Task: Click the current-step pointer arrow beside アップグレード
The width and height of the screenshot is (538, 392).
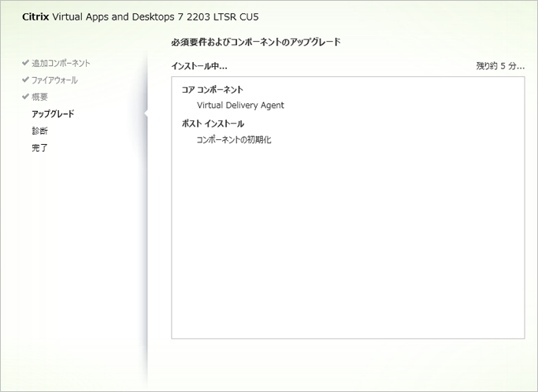Action: pos(146,114)
